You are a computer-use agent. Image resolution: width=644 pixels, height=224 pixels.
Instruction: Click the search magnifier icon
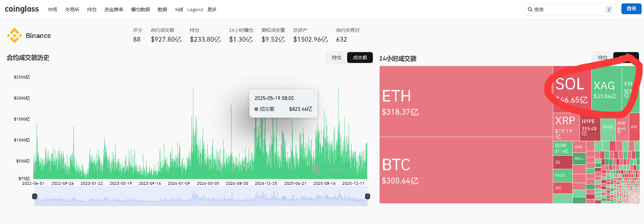[530, 9]
